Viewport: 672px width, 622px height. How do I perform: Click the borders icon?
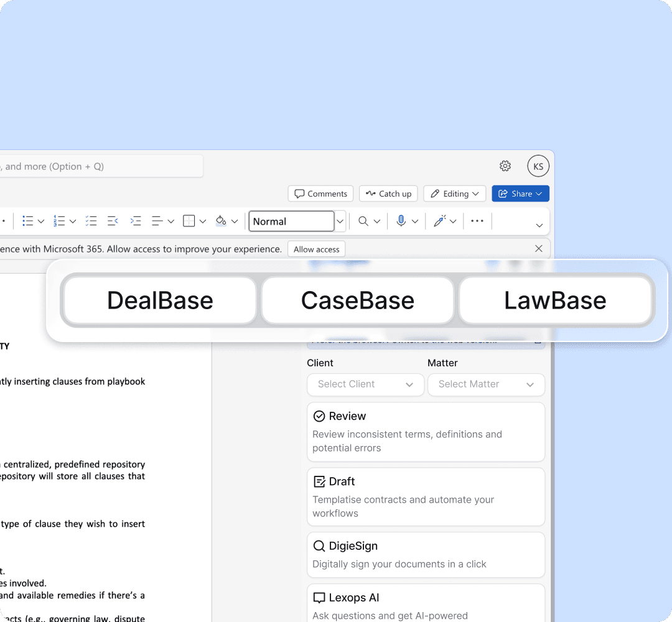point(189,221)
